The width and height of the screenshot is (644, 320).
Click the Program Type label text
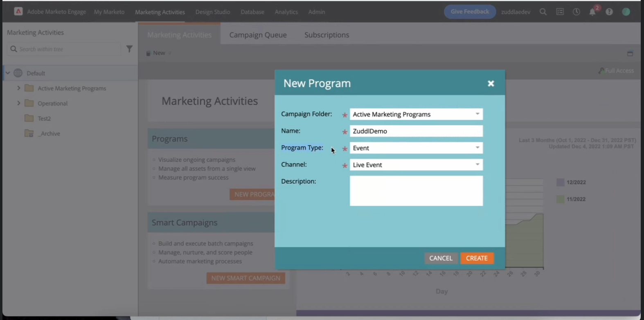click(302, 148)
